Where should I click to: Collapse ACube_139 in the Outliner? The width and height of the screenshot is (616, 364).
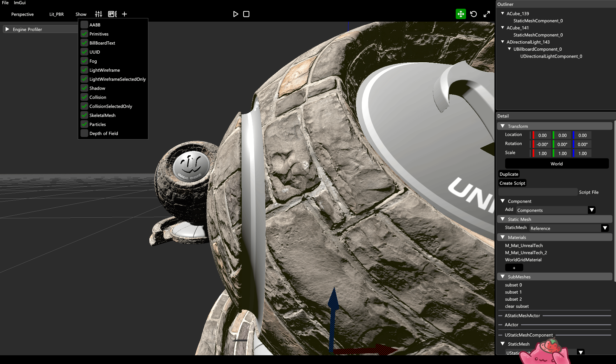click(x=503, y=13)
